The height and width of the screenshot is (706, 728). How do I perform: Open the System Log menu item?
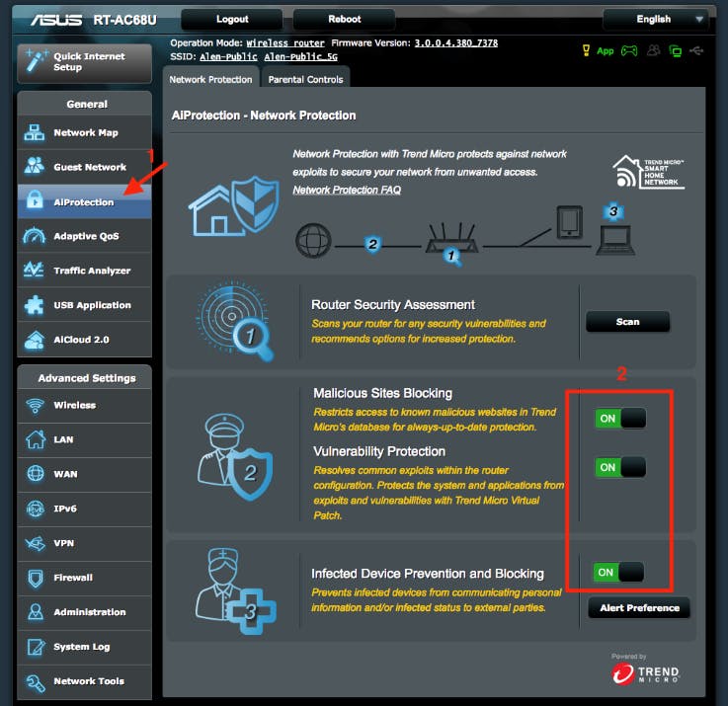pos(85,647)
